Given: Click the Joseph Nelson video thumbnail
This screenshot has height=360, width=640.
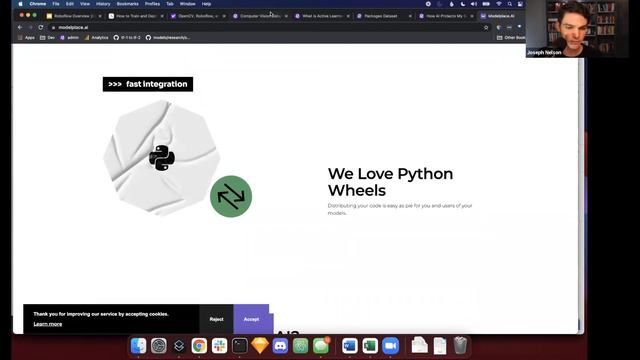Looking at the screenshot, I should click(x=577, y=29).
